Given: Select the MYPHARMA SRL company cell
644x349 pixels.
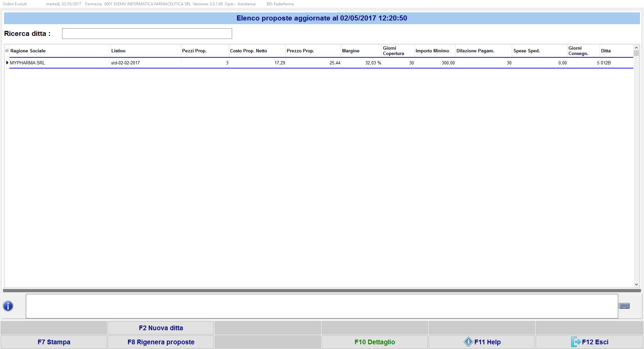Looking at the screenshot, I should click(28, 63).
